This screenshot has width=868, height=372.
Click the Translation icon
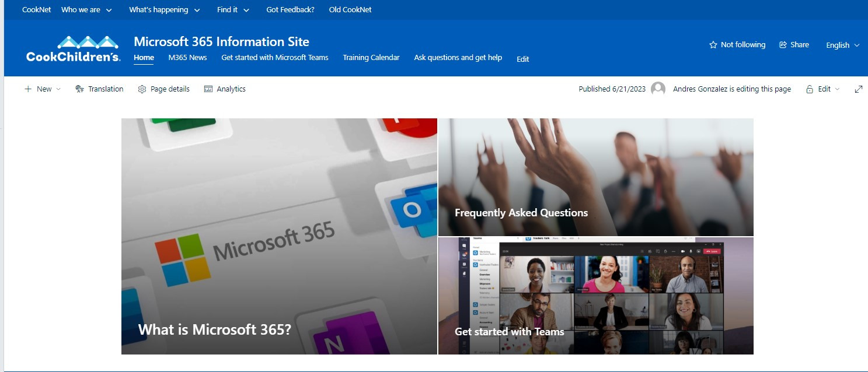[80, 89]
